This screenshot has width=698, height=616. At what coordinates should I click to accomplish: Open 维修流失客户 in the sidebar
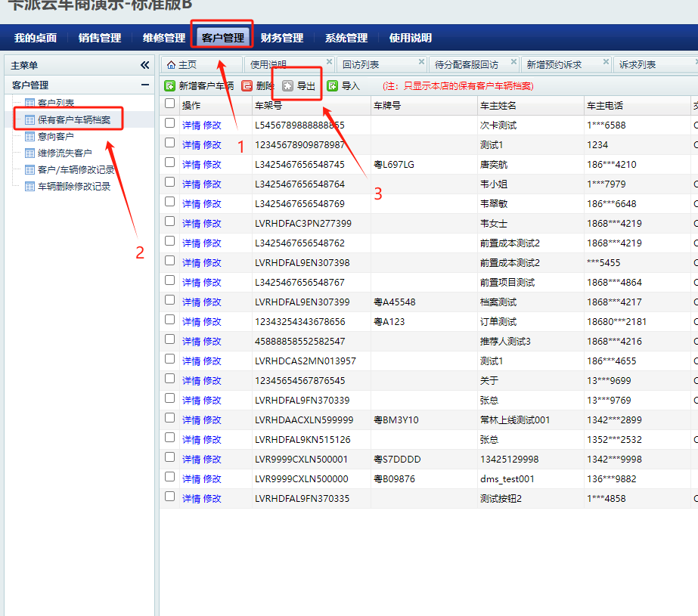[64, 153]
